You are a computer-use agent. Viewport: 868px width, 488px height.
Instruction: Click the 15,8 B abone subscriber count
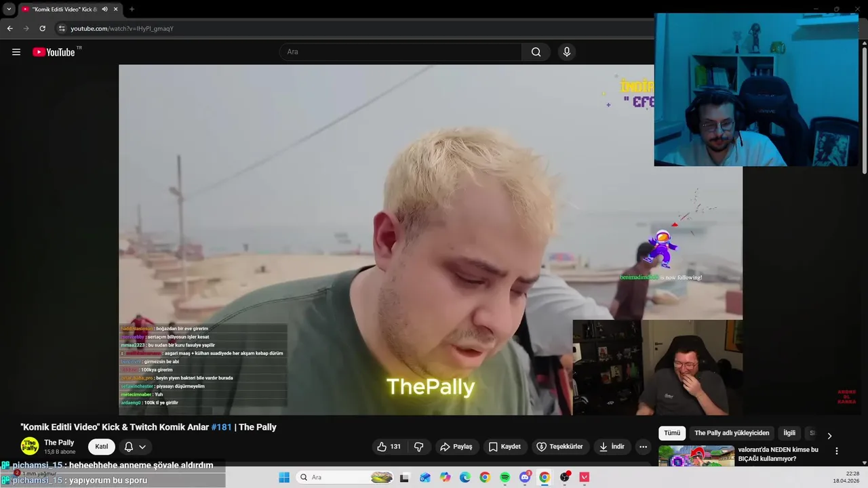60,451
